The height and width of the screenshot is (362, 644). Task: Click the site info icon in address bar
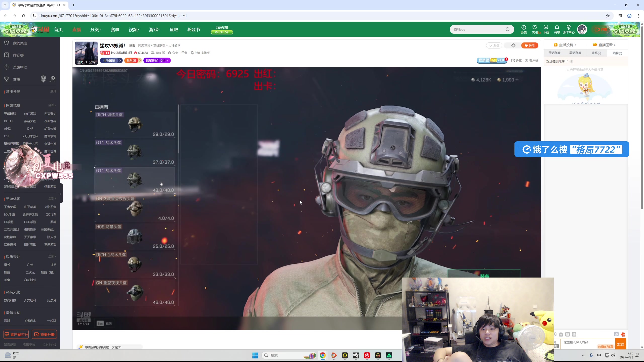click(x=34, y=16)
